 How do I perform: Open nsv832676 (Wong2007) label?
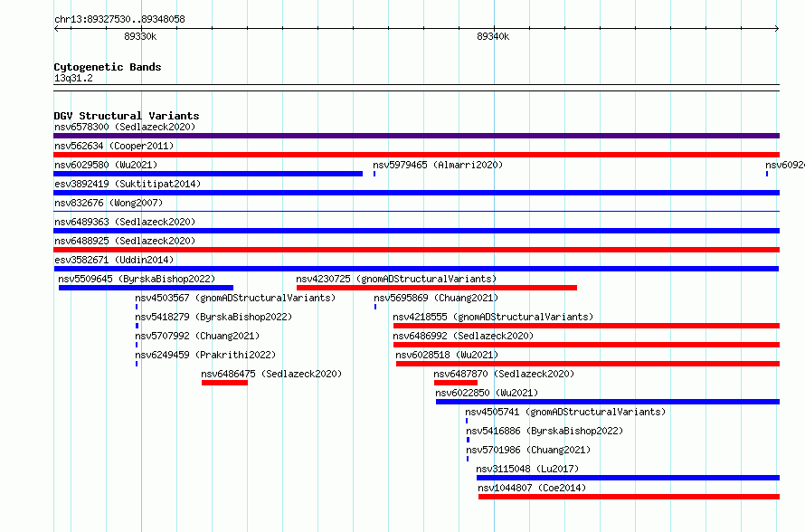(109, 203)
